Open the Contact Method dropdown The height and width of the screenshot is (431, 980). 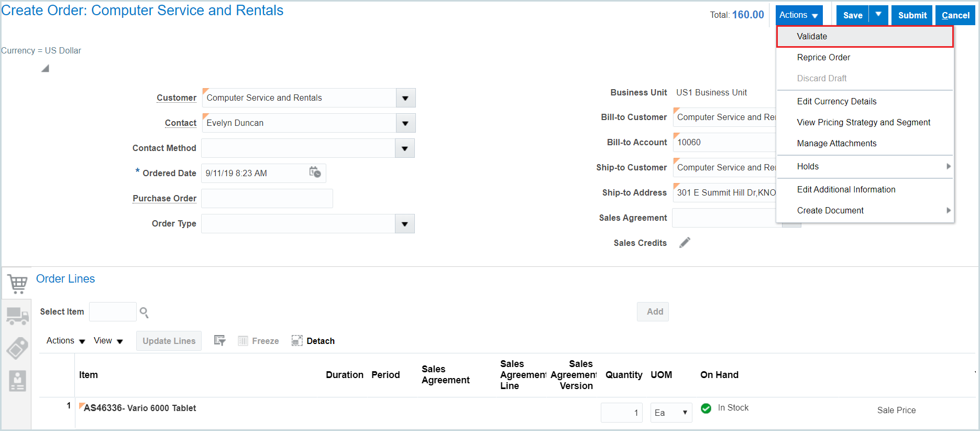pos(404,148)
